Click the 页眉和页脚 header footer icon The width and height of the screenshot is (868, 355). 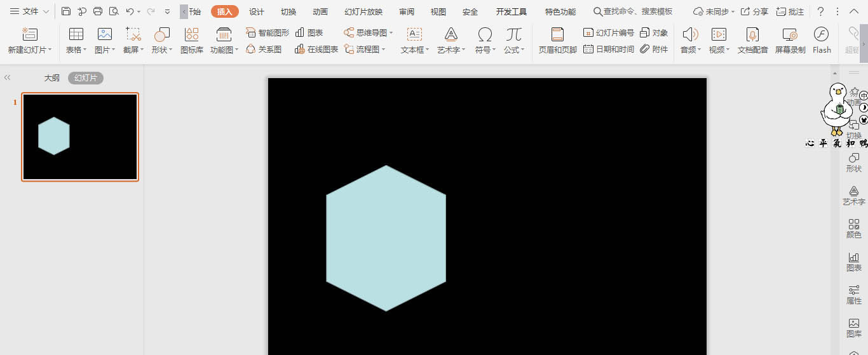pyautogui.click(x=557, y=40)
